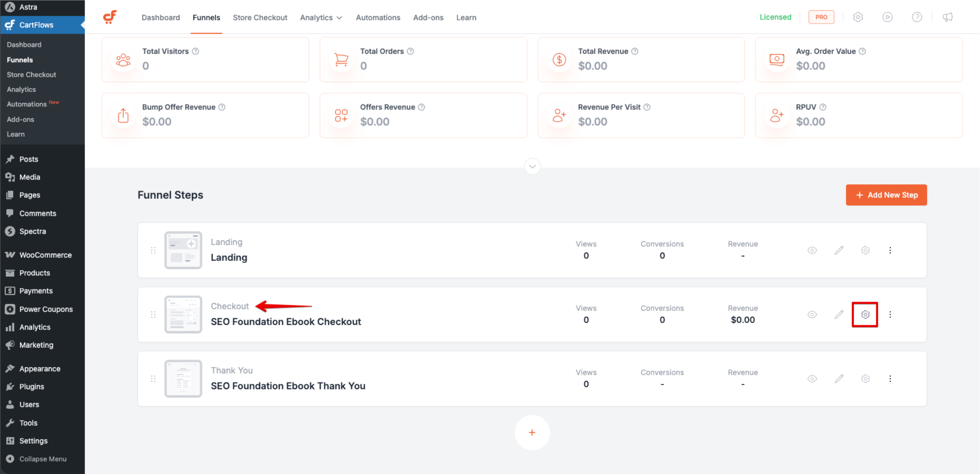Viewport: 980px width, 474px height.
Task: Preview the SEO Foundation Ebook Thank You step
Action: pos(812,378)
